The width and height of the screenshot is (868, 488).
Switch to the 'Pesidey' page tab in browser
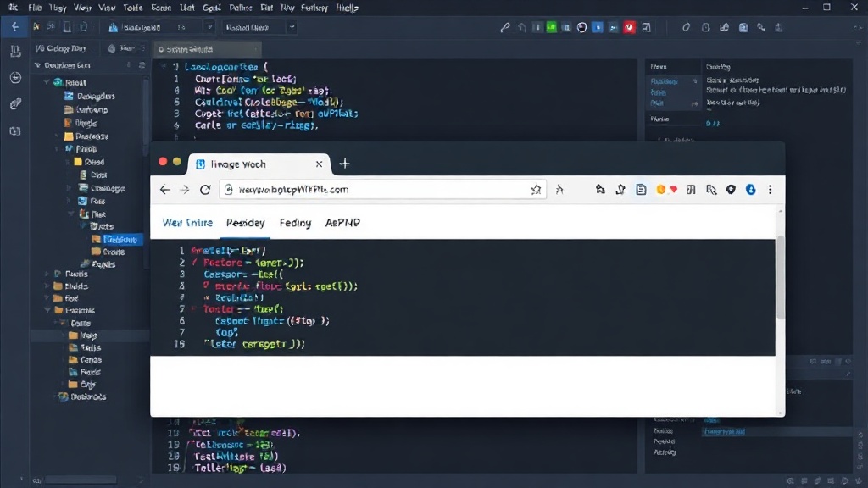coord(245,223)
